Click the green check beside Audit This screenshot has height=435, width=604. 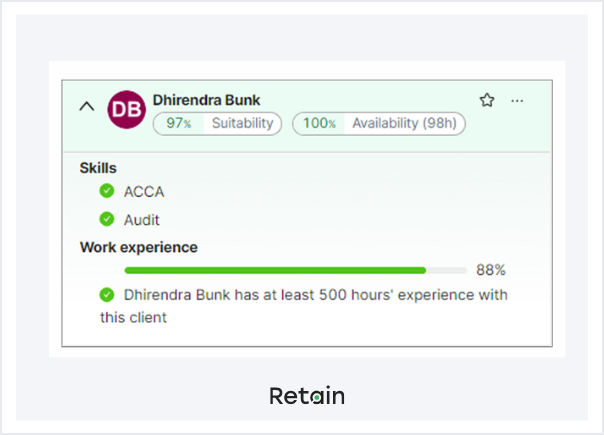pos(107,219)
